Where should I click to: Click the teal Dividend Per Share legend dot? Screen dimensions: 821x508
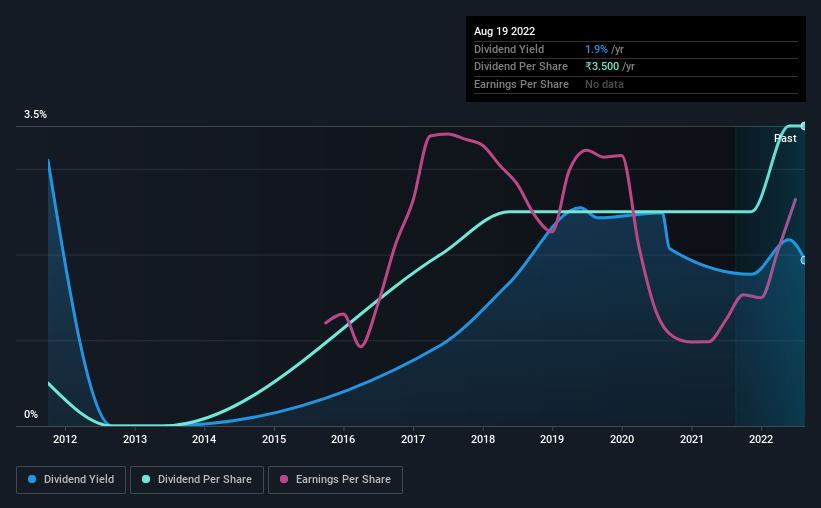[146, 479]
